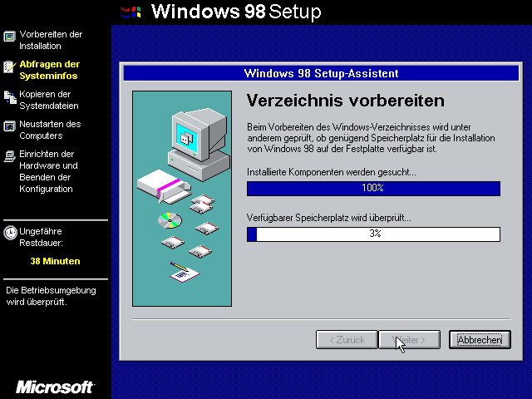Select the Abfragen der Systeminfos step label
This screenshot has width=532, height=399.
pyautogui.click(x=50, y=70)
